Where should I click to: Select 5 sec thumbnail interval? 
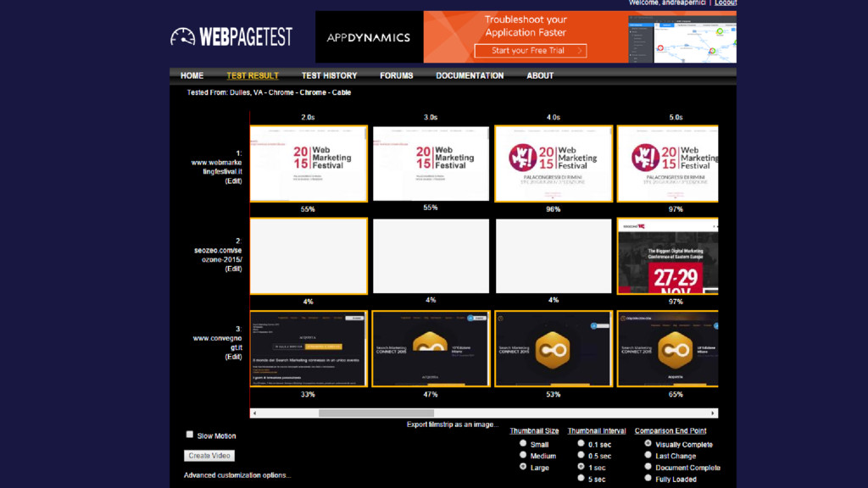point(581,479)
